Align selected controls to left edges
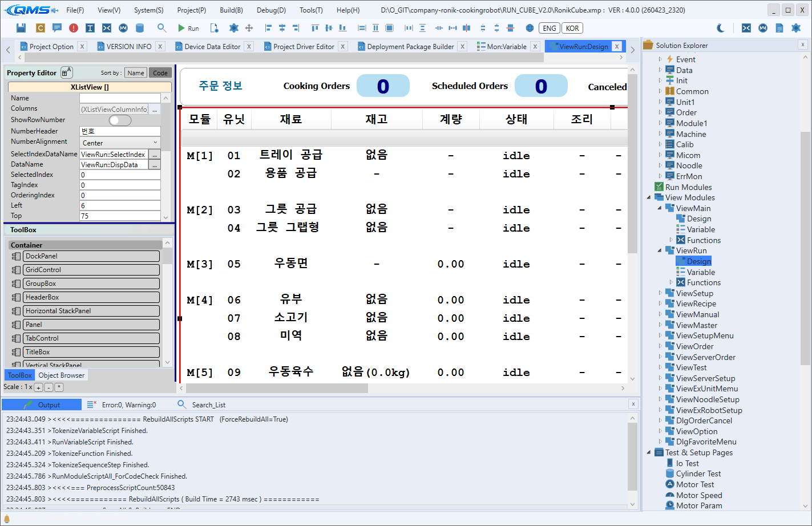This screenshot has height=526, width=812. point(268,28)
